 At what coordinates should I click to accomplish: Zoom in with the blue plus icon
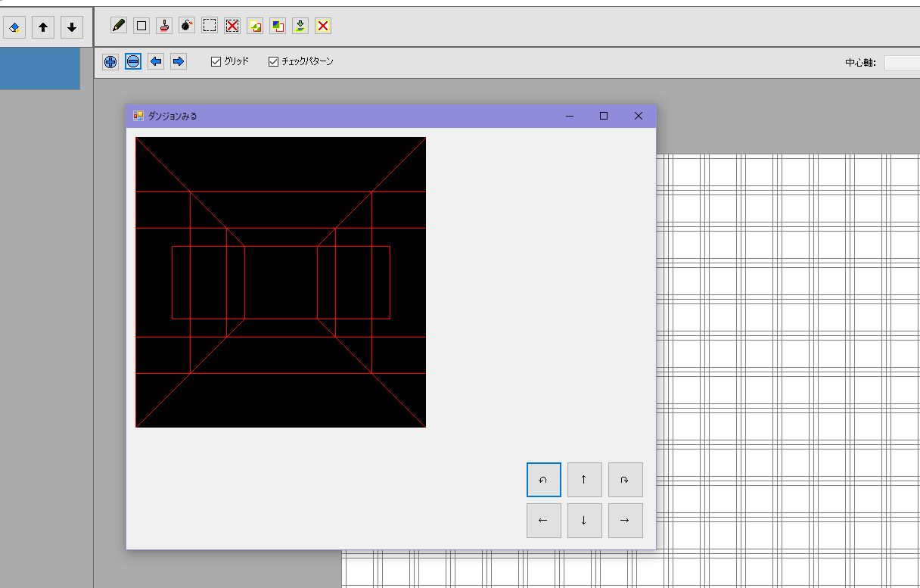tap(110, 62)
